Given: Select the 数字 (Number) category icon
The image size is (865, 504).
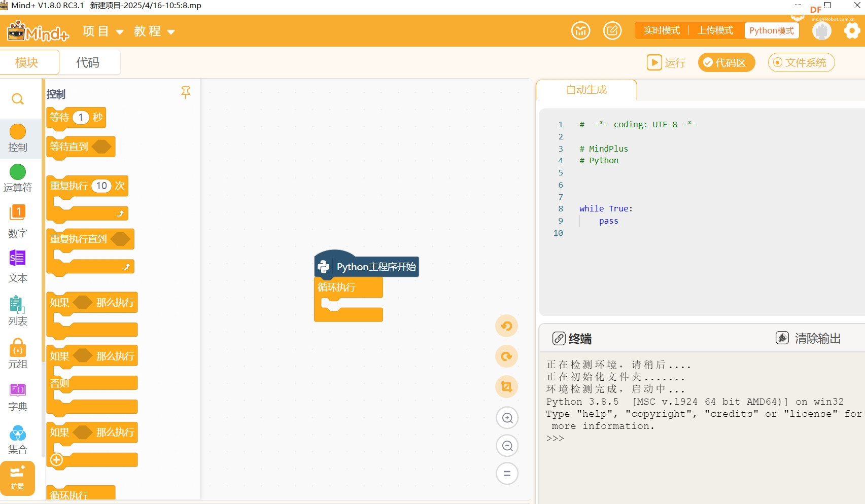Looking at the screenshot, I should (18, 212).
